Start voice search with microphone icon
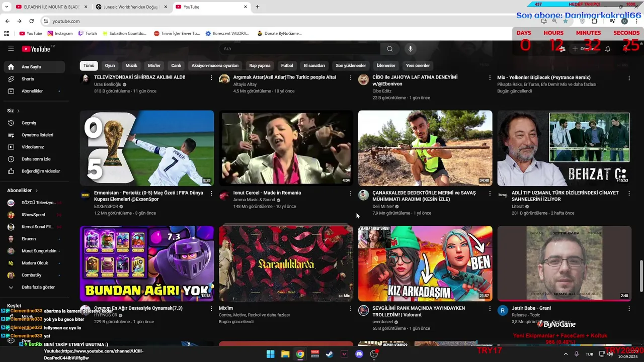This screenshot has width=644, height=362. pyautogui.click(x=411, y=49)
